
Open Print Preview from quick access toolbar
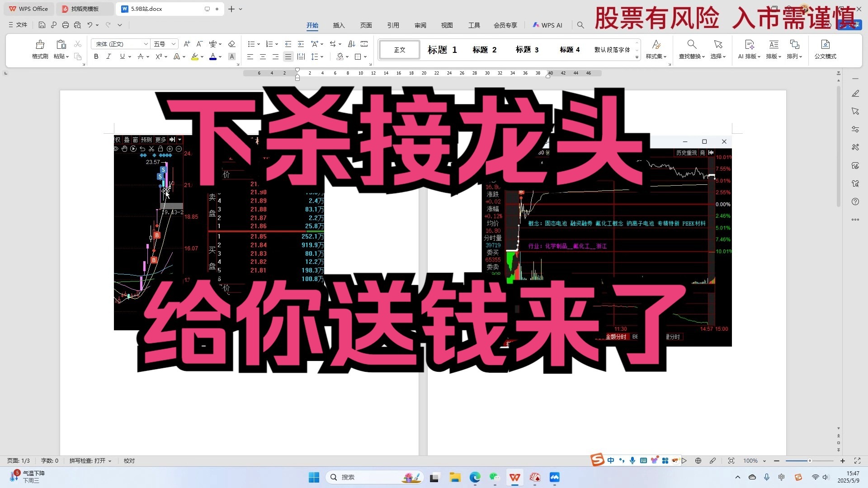tap(77, 25)
